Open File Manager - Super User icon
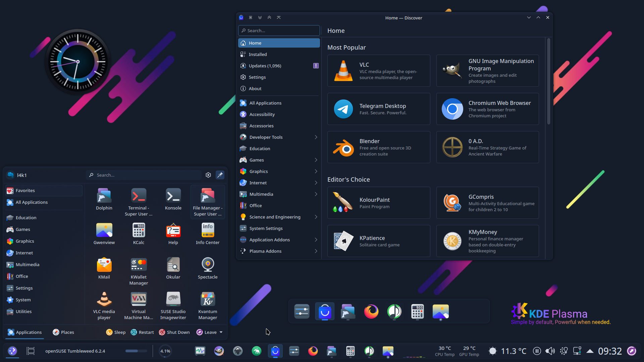The image size is (644, 362). pyautogui.click(x=208, y=202)
